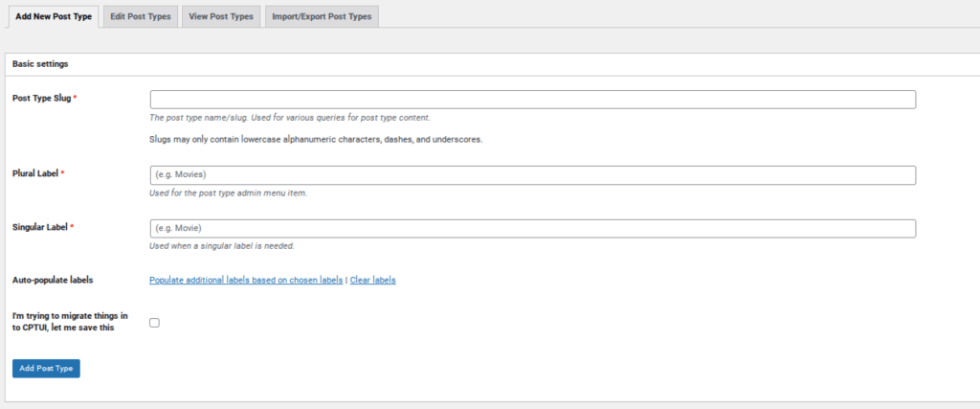980x409 pixels.
Task: Open the View Post Types tab
Action: pos(221,17)
